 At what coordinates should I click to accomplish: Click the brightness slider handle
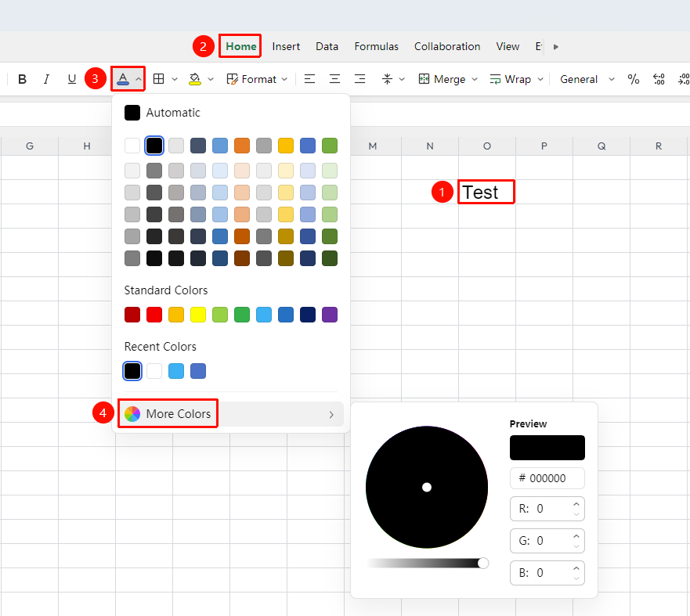click(482, 564)
